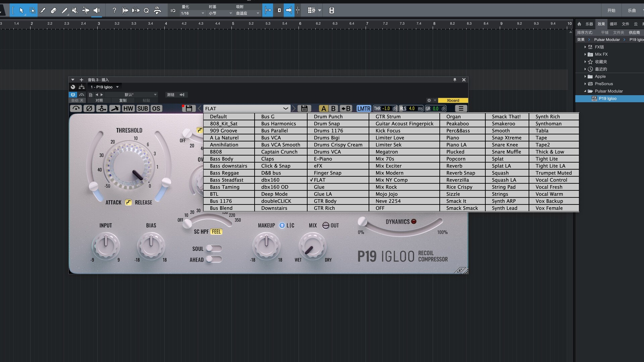Pin the plugin window
The height and width of the screenshot is (362, 644).
point(455,80)
